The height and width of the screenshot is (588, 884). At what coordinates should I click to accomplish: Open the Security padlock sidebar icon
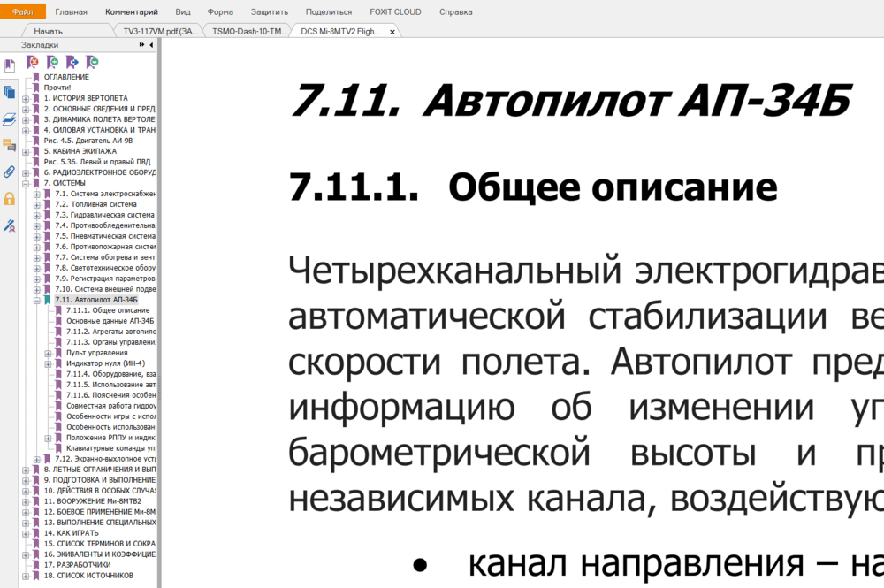(10, 198)
